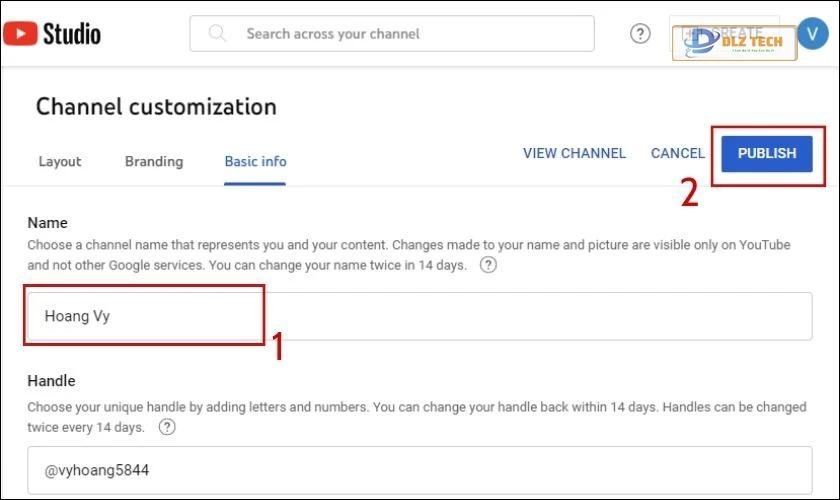The height and width of the screenshot is (500, 840).
Task: Open the View Channel link
Action: 574,153
